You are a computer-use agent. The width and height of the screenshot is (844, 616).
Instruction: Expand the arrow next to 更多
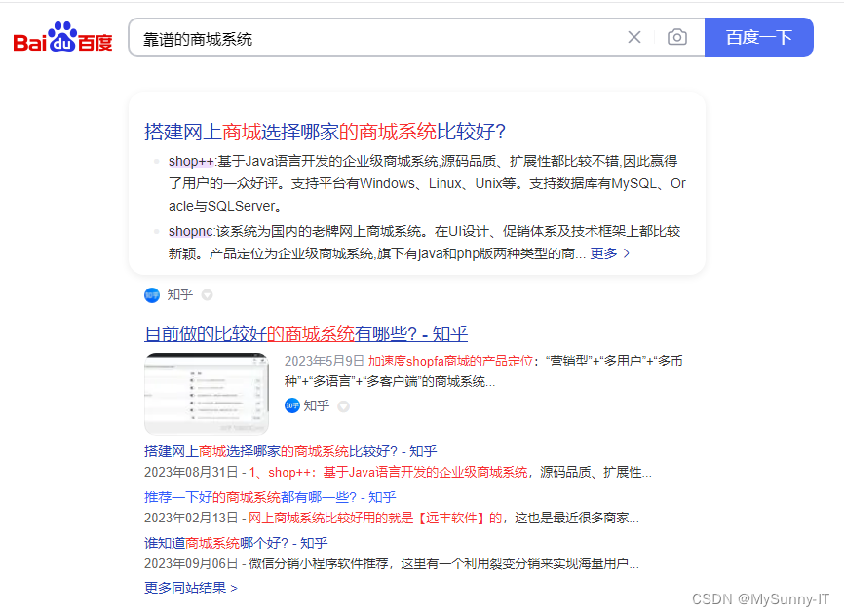pos(626,253)
